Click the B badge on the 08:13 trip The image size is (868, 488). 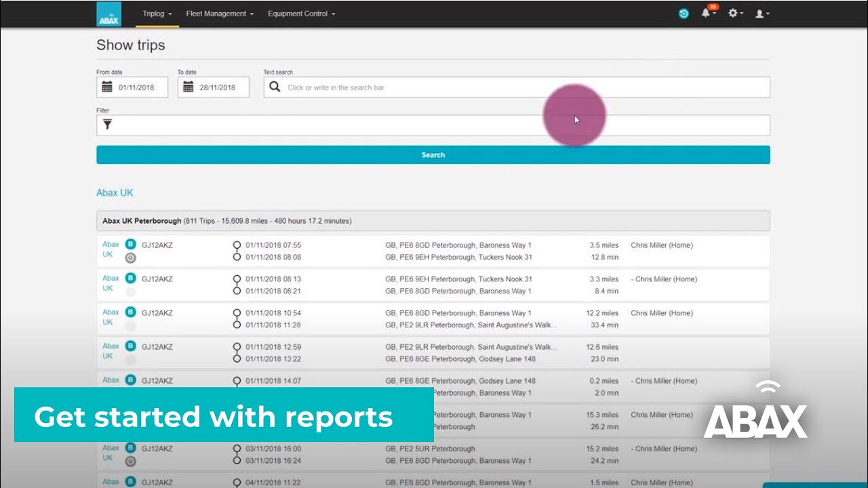coord(131,278)
